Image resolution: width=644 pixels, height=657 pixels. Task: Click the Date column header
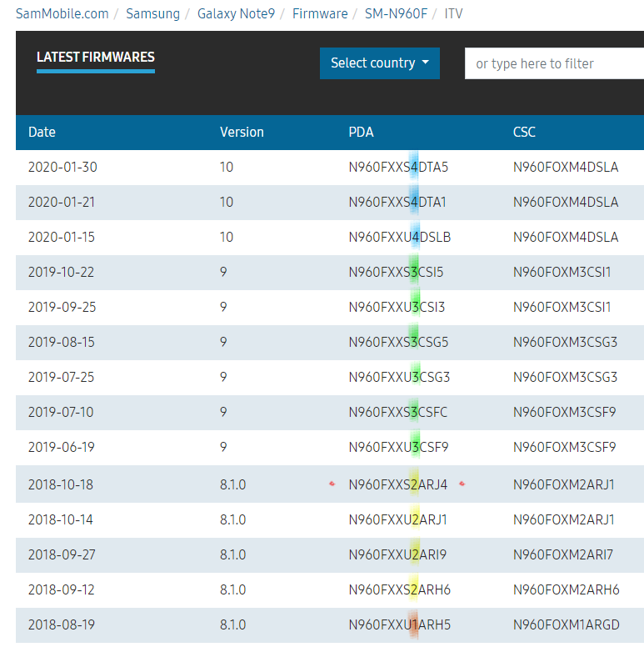tap(42, 132)
